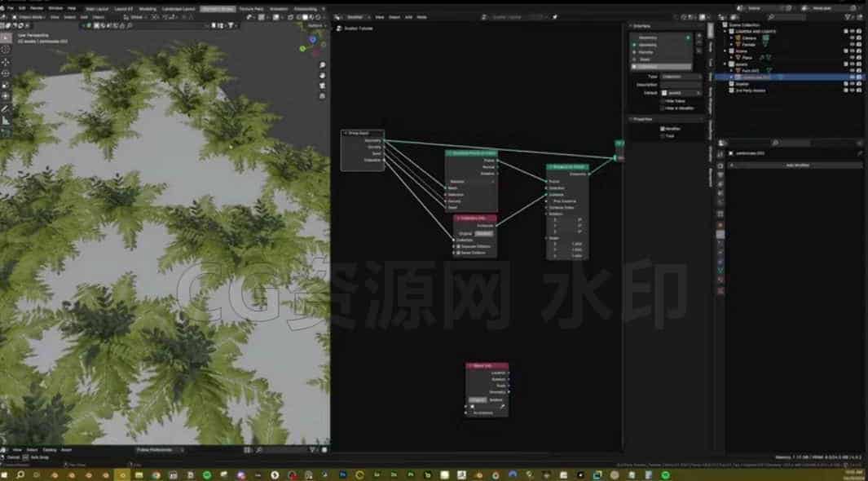The image size is (868, 481).
Task: Pin the node tree with pin icon
Action: point(555,17)
